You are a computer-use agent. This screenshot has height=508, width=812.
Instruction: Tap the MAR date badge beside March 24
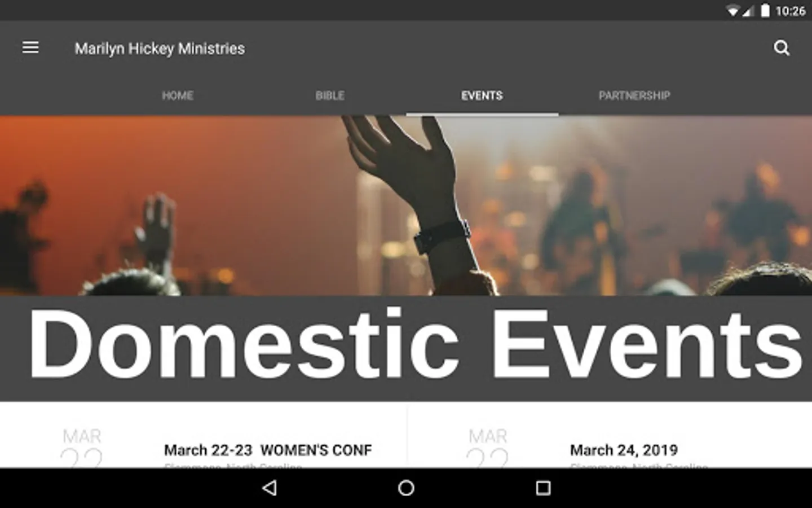(488, 449)
